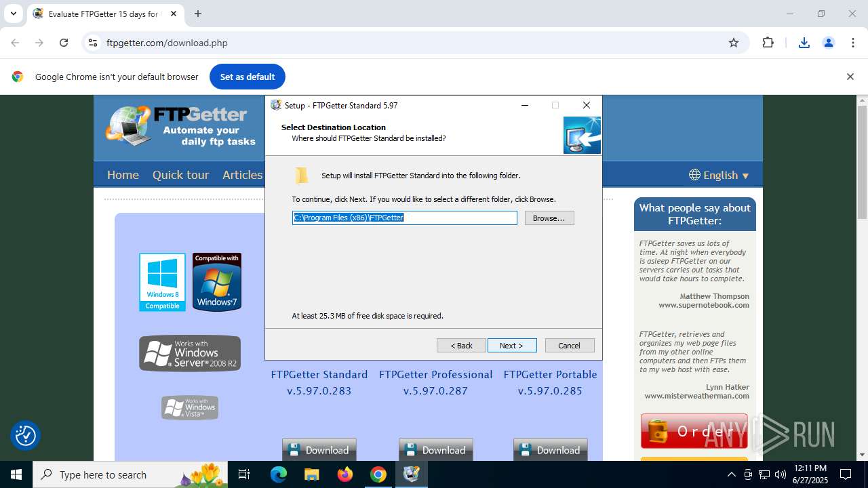Viewport: 868px width, 488px height.
Task: Open the tab search dropdown arrow
Action: tap(13, 14)
